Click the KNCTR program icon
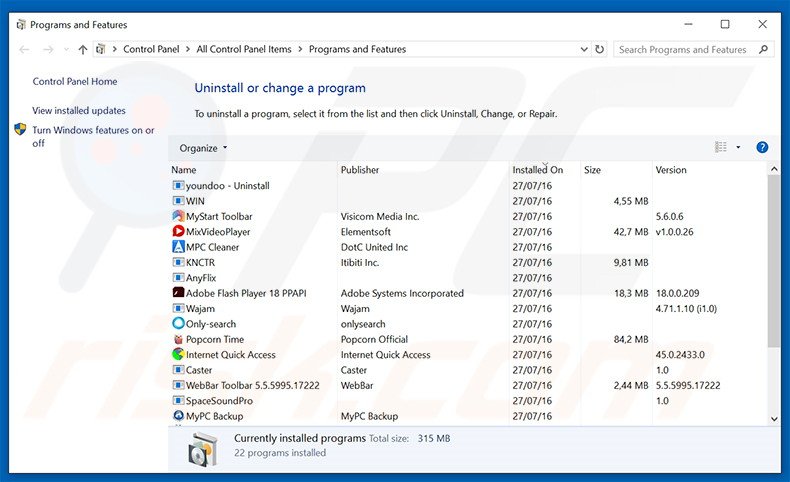 tap(178, 262)
